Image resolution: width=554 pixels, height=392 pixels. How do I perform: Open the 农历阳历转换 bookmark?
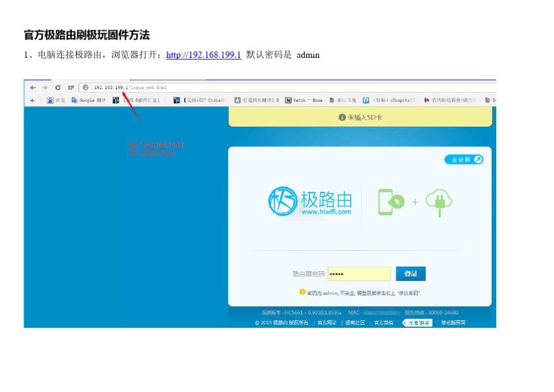click(x=451, y=100)
